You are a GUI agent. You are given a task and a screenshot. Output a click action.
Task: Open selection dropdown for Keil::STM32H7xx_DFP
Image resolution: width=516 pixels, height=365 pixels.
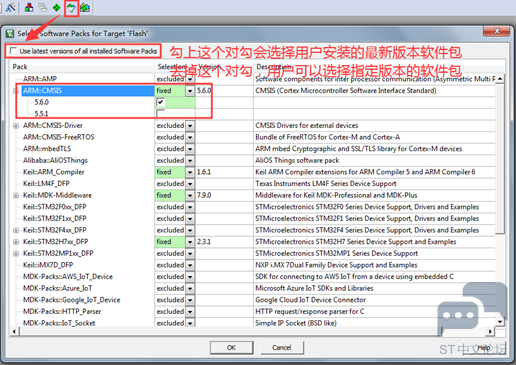click(190, 242)
